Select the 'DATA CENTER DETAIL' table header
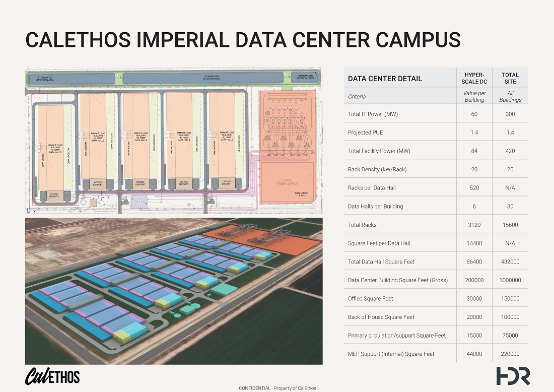The width and height of the screenshot is (554, 392). click(x=385, y=79)
